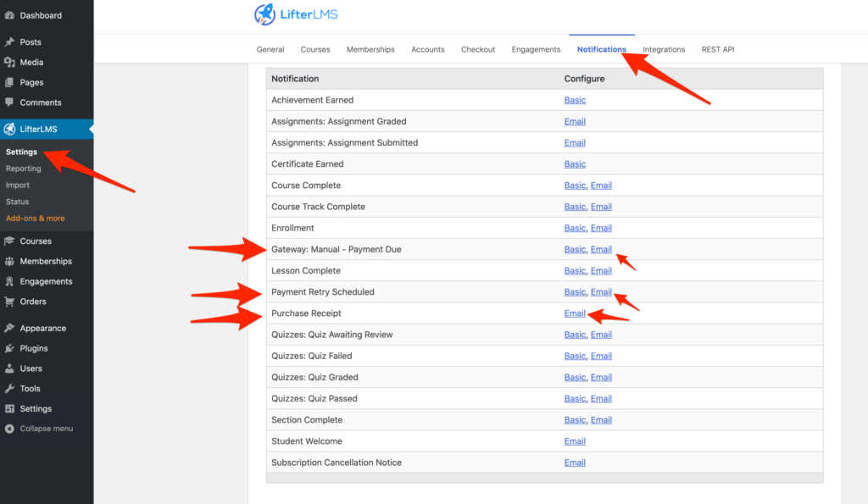Switch to the REST API tab

tap(718, 49)
